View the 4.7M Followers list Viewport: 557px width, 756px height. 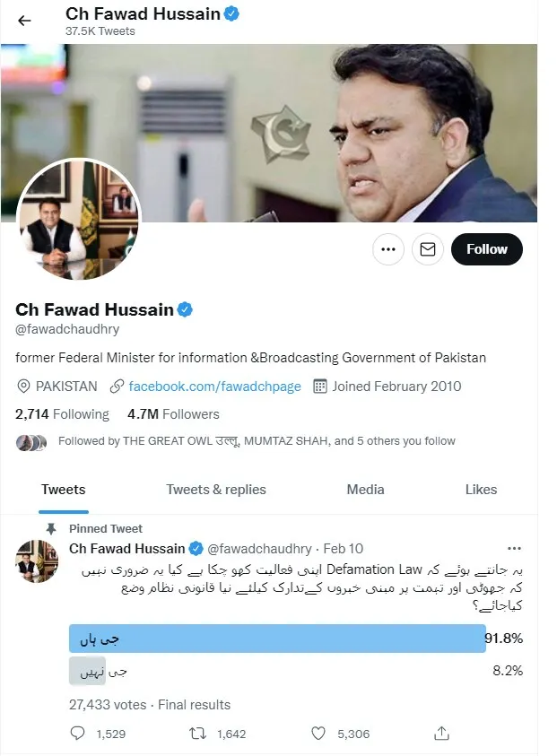click(173, 414)
